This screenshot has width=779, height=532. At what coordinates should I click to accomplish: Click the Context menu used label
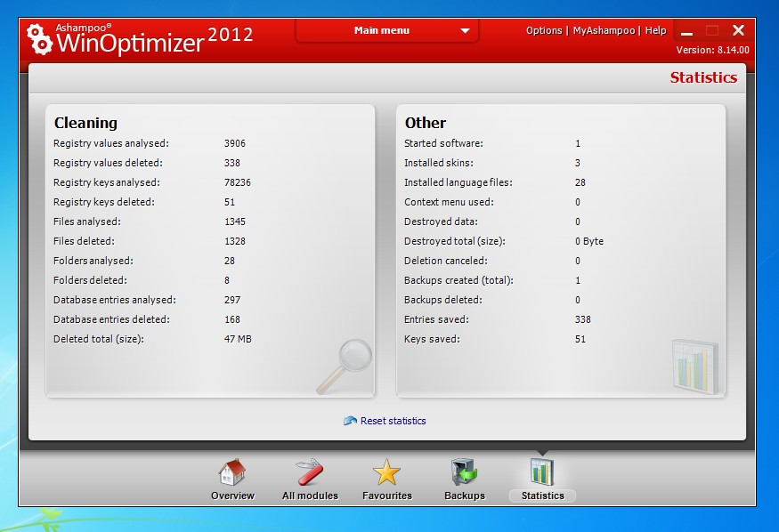pyautogui.click(x=449, y=202)
